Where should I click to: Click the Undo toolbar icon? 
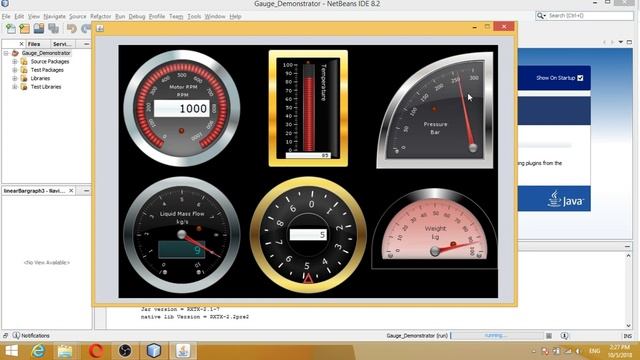pos(72,29)
